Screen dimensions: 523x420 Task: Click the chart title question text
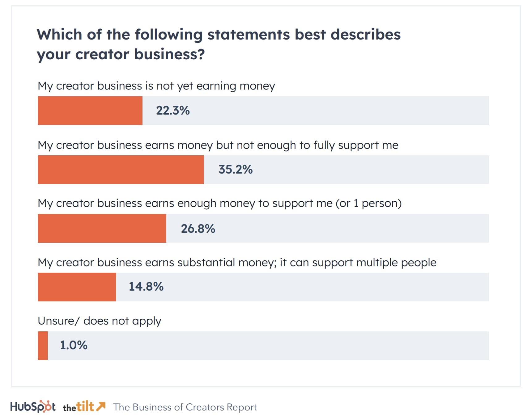[218, 44]
